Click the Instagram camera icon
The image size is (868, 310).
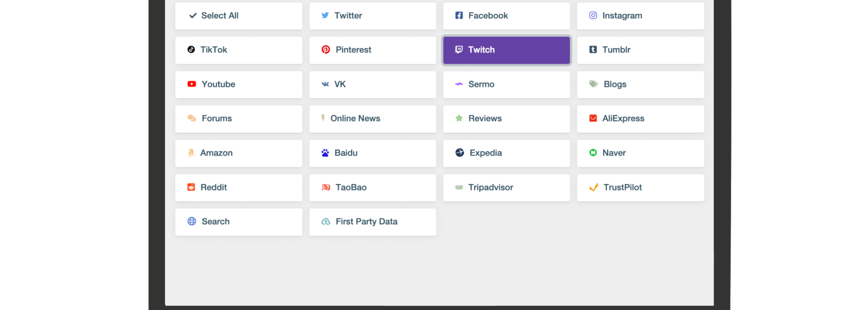click(x=593, y=16)
